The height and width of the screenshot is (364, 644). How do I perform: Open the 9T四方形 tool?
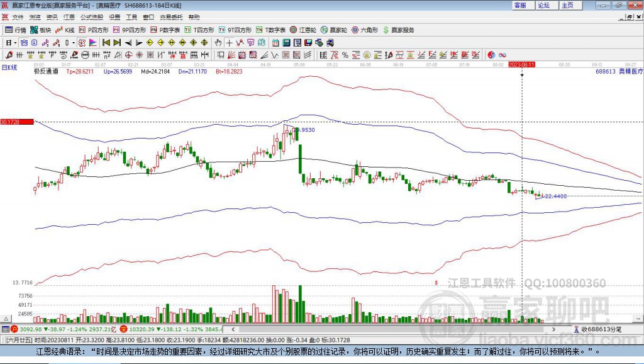[x=235, y=30]
